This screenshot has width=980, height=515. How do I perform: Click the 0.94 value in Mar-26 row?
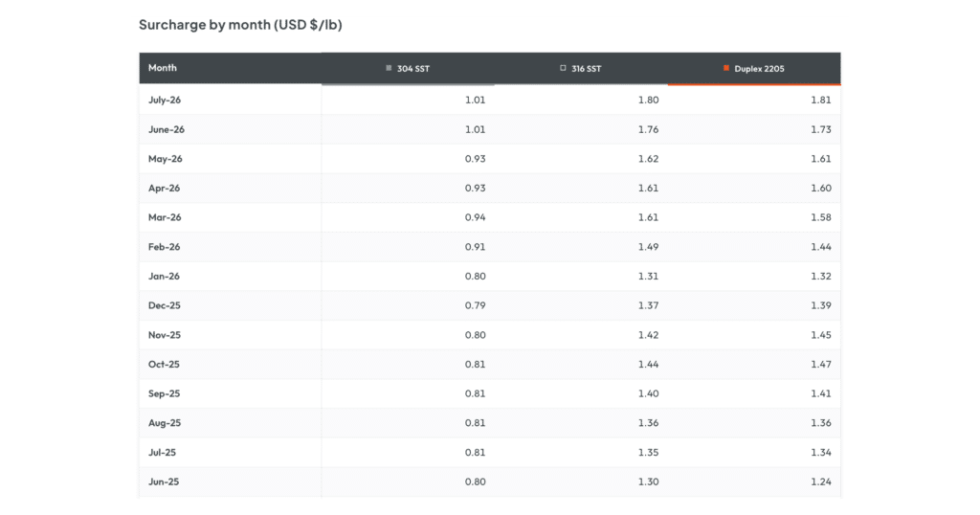pos(475,217)
